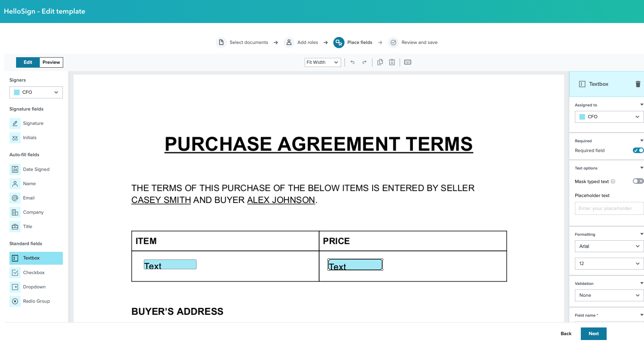Open the keyboard shortcuts panel
The width and height of the screenshot is (644, 362).
[407, 62]
